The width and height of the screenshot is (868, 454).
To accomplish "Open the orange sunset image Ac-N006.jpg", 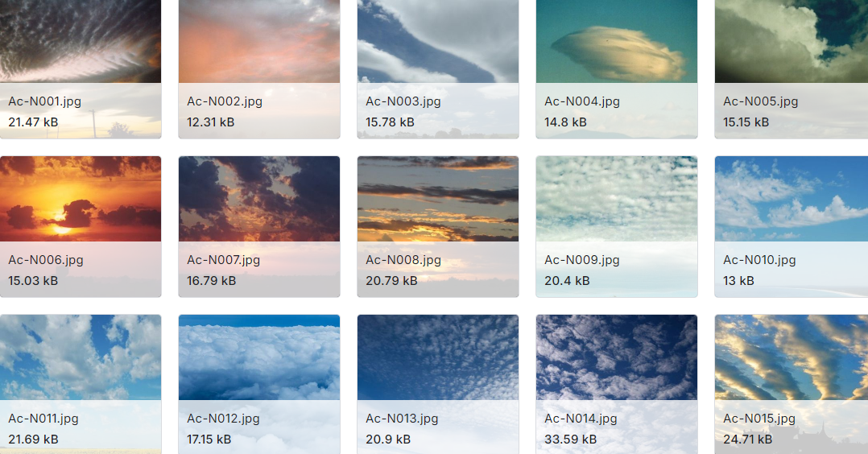I will 81,199.
